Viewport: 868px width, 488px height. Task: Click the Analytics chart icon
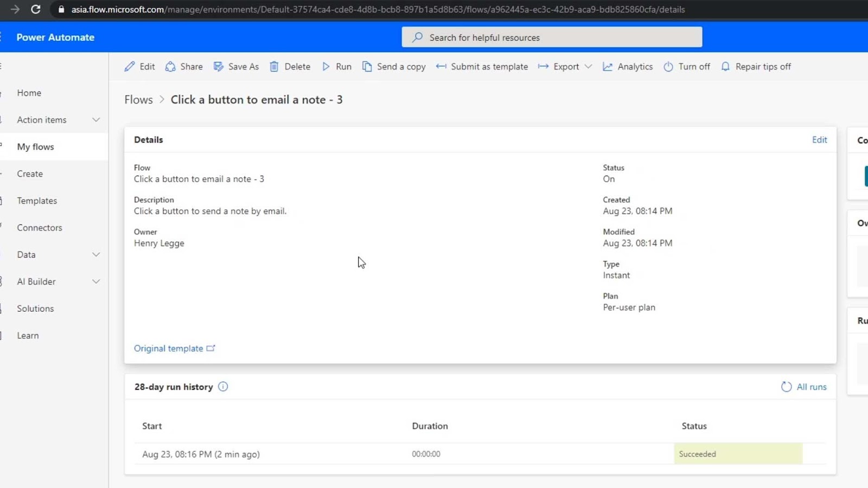(x=608, y=67)
